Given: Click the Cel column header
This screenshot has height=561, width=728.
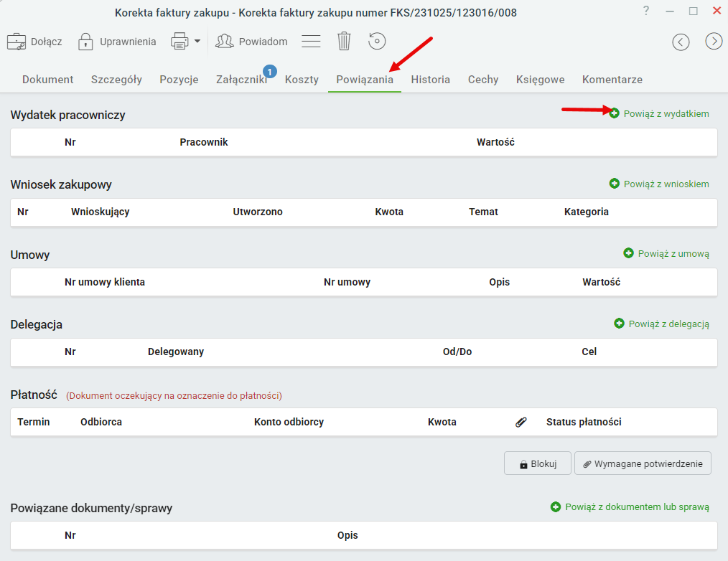Looking at the screenshot, I should click(x=589, y=352).
